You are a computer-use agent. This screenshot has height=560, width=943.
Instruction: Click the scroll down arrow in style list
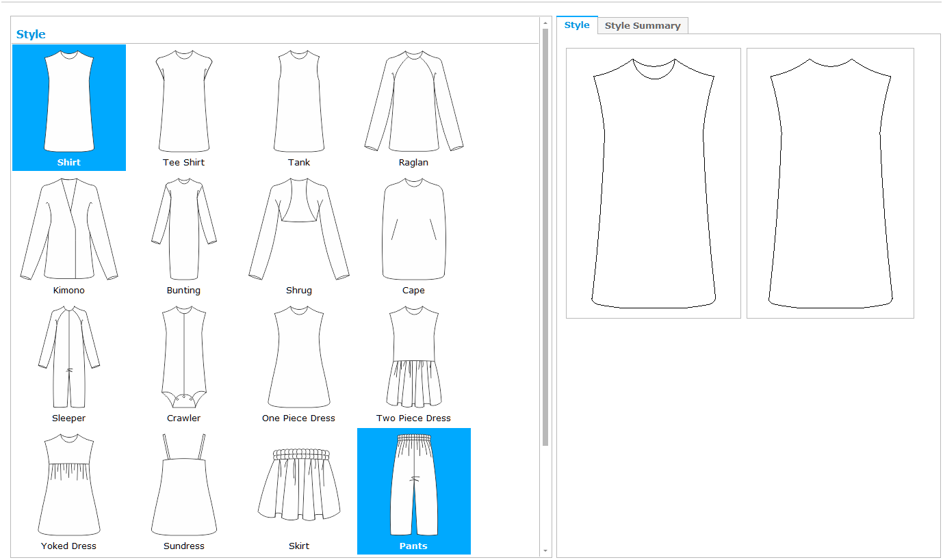[545, 550]
